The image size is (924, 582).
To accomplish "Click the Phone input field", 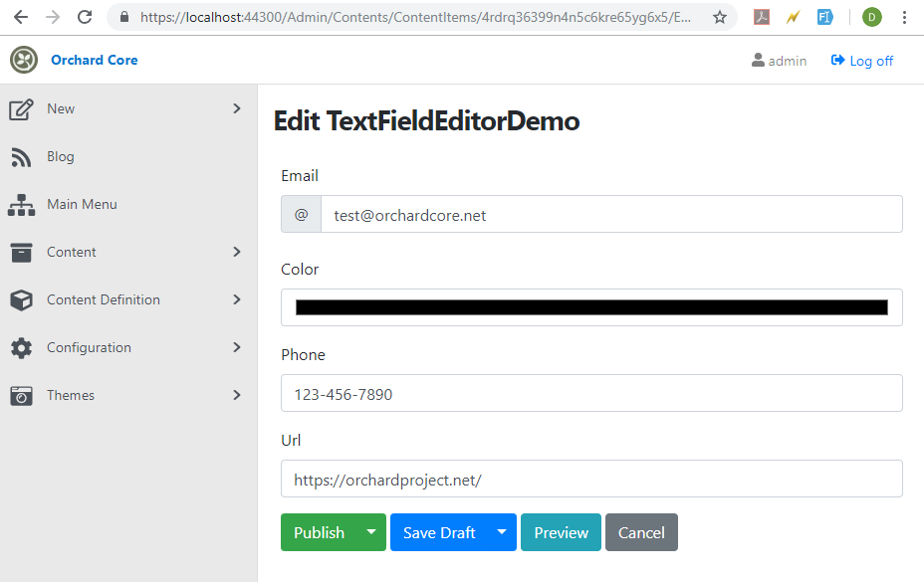I will point(591,393).
